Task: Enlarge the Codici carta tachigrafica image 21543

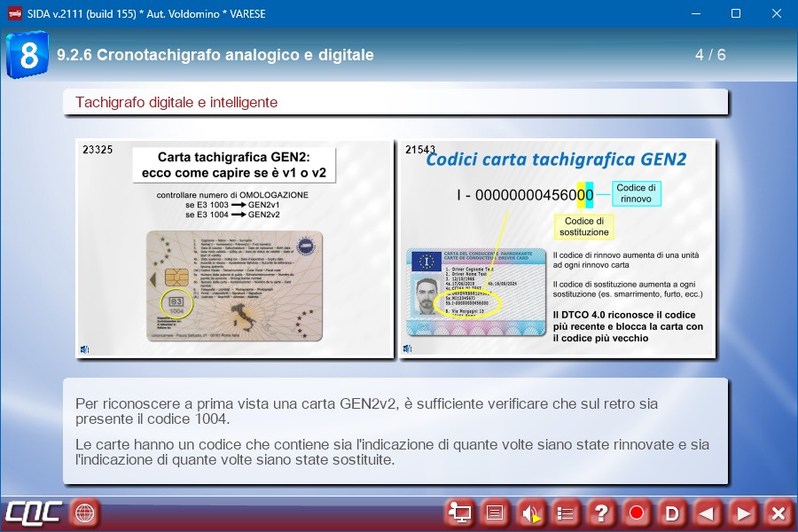Action: (558, 248)
